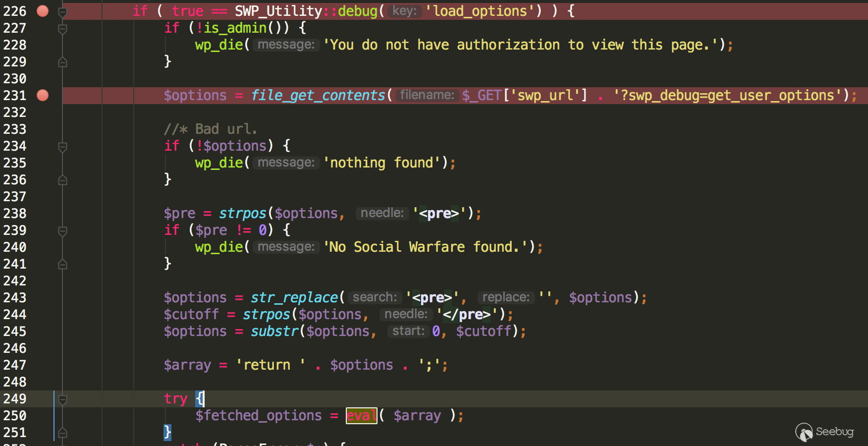
Task: Click line number 233 in the gutter
Action: [x=15, y=129]
